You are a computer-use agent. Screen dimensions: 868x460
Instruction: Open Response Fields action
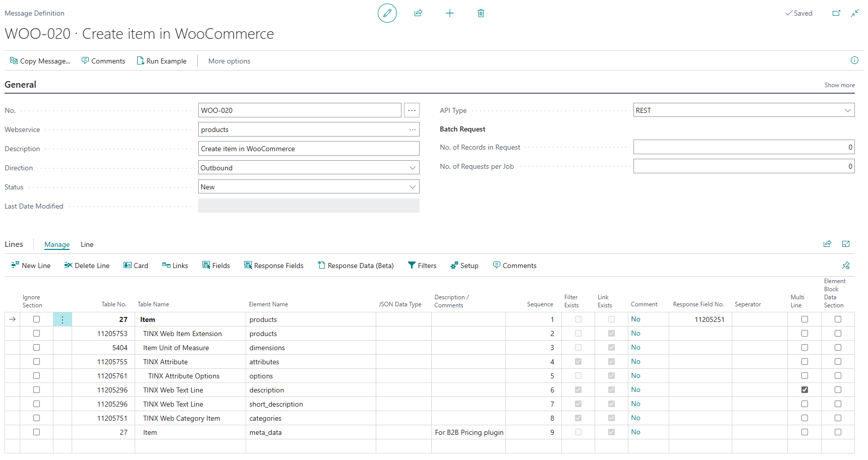274,266
